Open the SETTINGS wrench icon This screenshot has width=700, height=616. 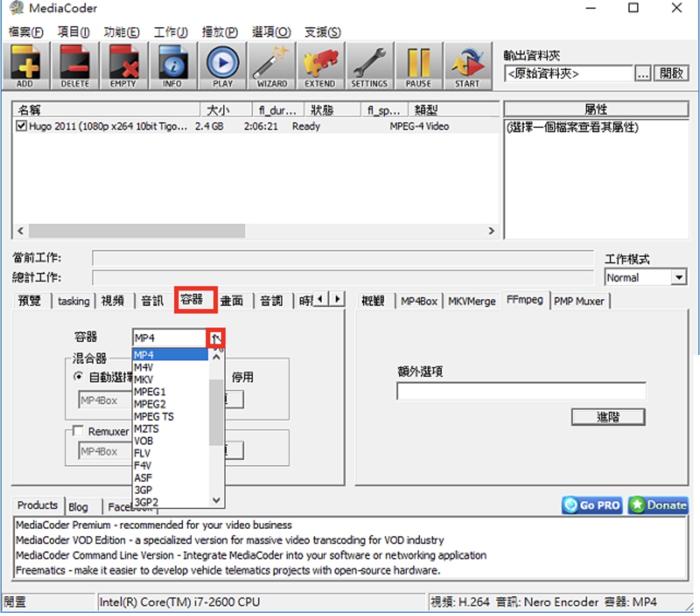(x=369, y=66)
